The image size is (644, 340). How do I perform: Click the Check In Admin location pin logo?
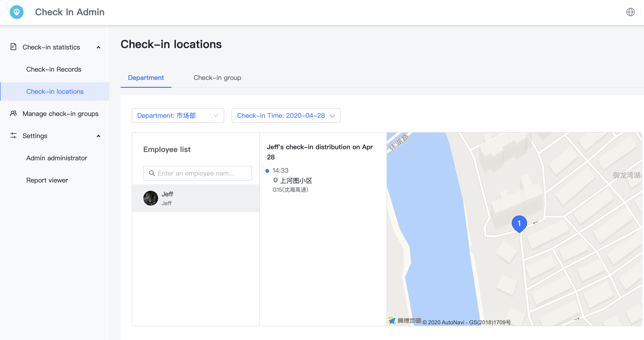(16, 12)
